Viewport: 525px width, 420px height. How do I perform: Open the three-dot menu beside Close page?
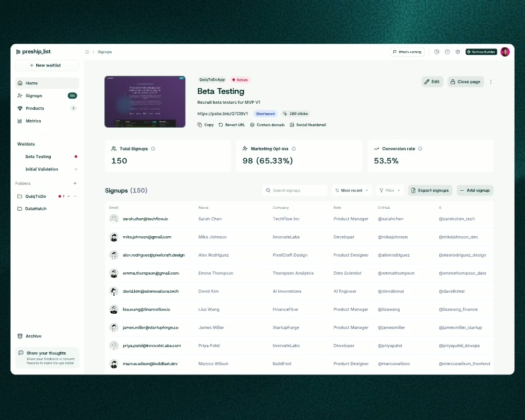(x=491, y=82)
